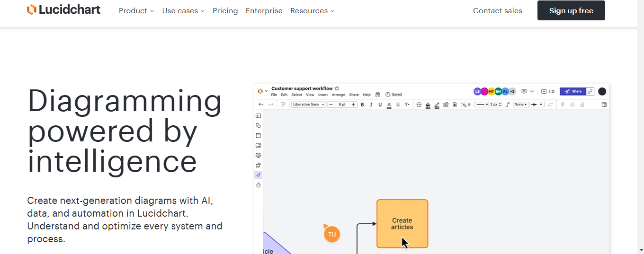
Task: Click the shape style icon after line color
Action: (x=446, y=105)
